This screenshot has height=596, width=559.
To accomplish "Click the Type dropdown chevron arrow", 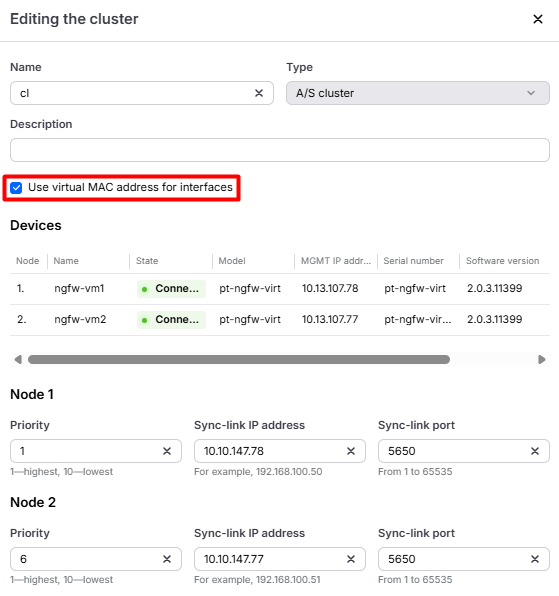I will click(x=531, y=93).
